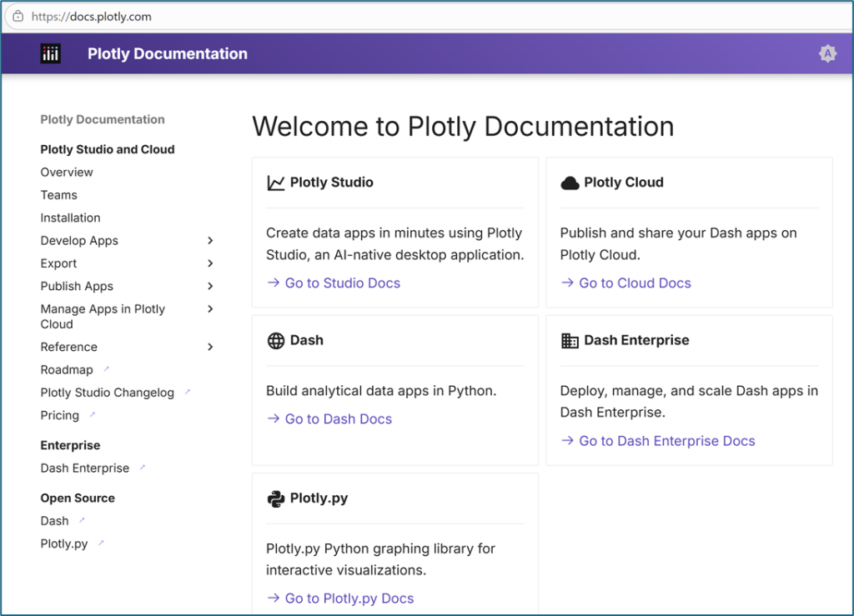Click the Plotly Cloud cloud icon
The width and height of the screenshot is (854, 616).
click(570, 183)
